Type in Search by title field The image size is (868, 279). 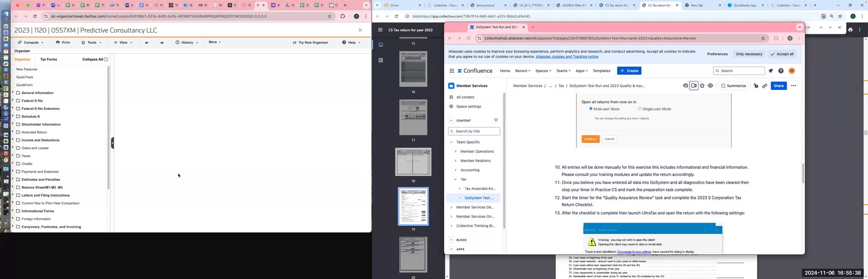click(x=474, y=131)
